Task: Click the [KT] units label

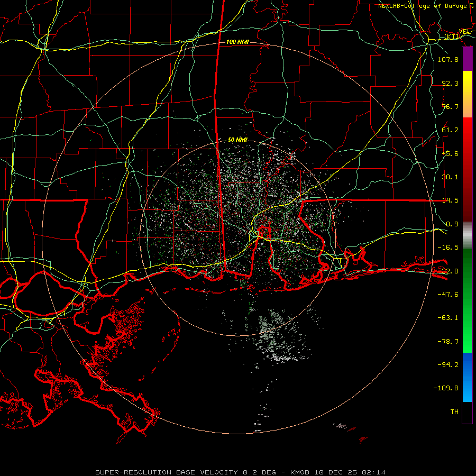Action: [x=452, y=36]
